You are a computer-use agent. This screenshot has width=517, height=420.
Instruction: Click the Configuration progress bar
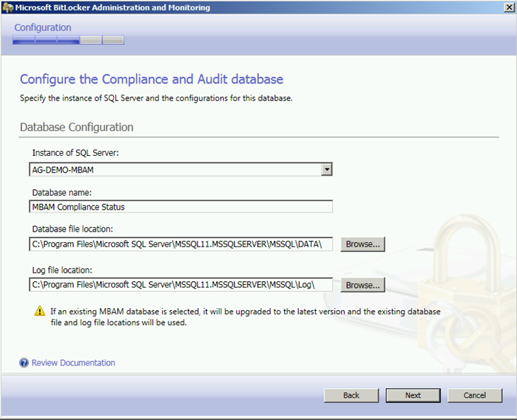pyautogui.click(x=68, y=40)
